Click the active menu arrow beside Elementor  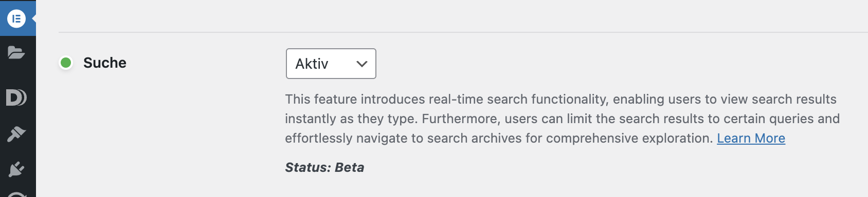coord(33,18)
